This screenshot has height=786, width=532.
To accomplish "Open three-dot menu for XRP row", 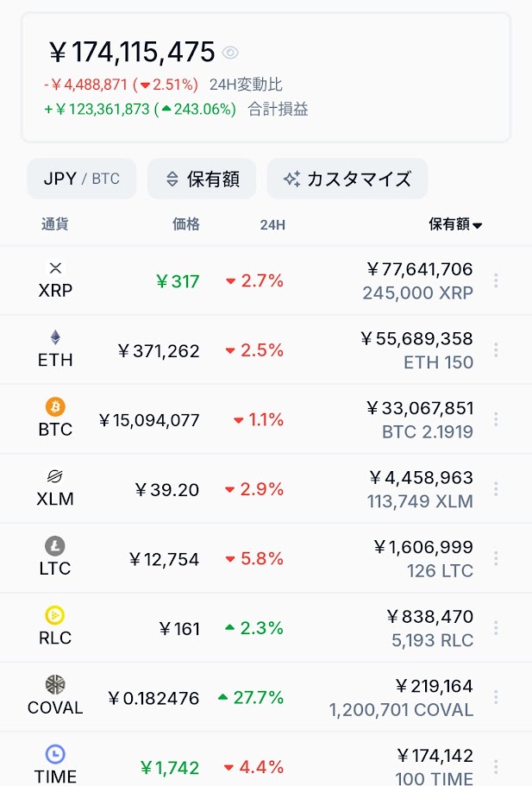I will point(496,280).
